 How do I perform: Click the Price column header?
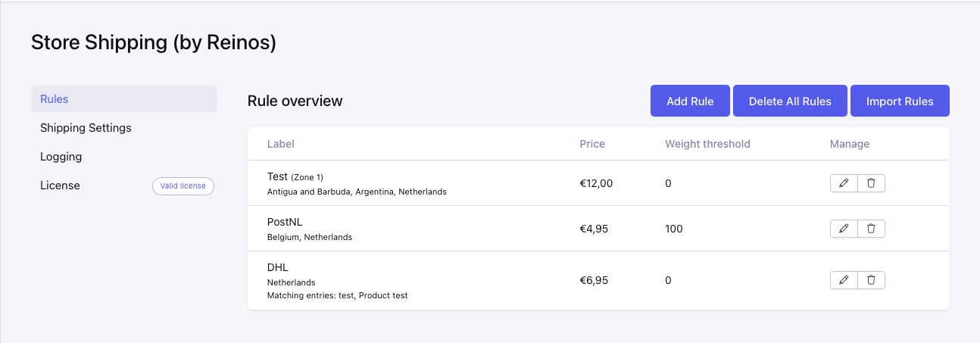point(592,144)
